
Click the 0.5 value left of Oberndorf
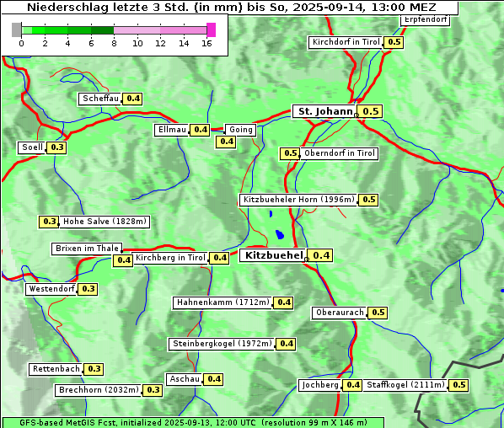(x=290, y=153)
